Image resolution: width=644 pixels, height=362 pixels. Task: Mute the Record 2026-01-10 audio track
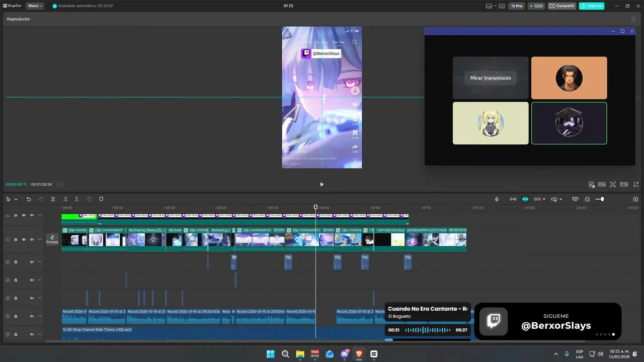32,316
